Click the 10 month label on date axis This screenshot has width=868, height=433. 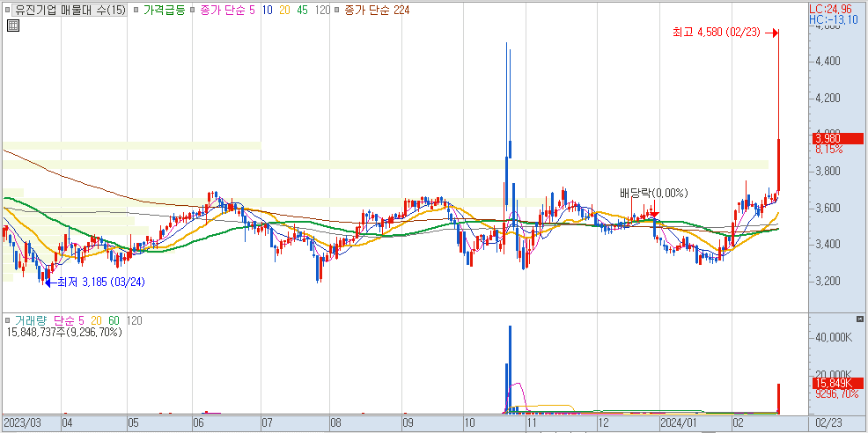[x=470, y=422]
